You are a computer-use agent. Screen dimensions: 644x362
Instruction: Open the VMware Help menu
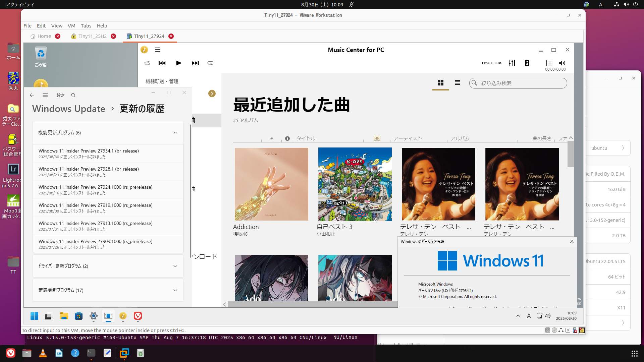pos(102,26)
